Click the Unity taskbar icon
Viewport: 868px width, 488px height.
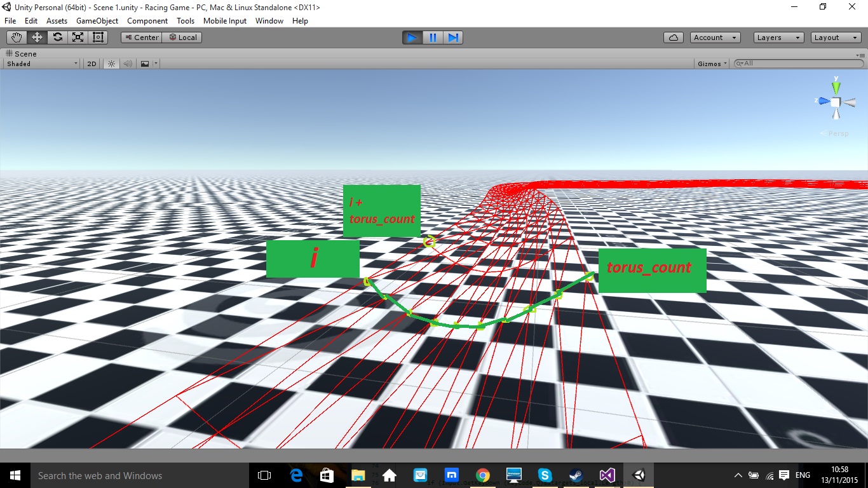click(x=639, y=475)
